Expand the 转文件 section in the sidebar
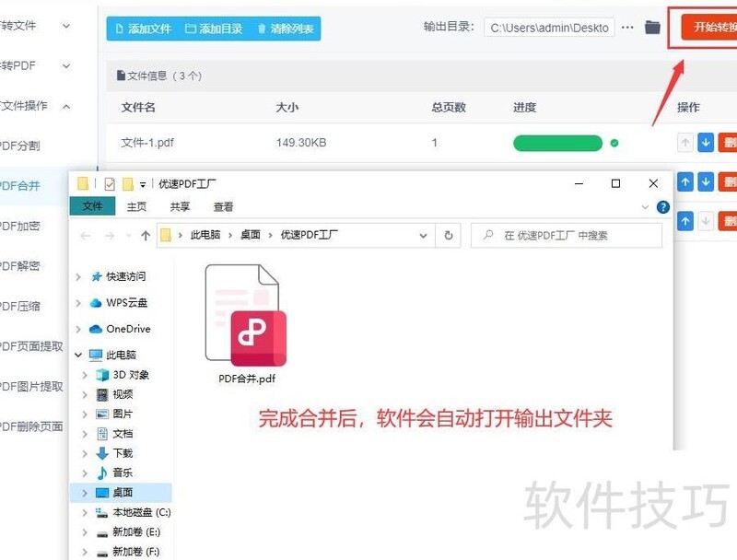The height and width of the screenshot is (560, 737). coord(32,25)
